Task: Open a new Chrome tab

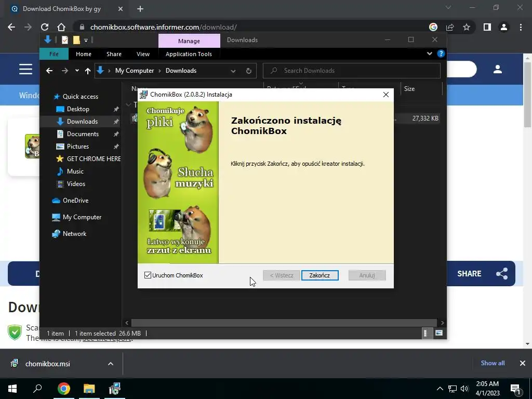Action: click(x=140, y=9)
